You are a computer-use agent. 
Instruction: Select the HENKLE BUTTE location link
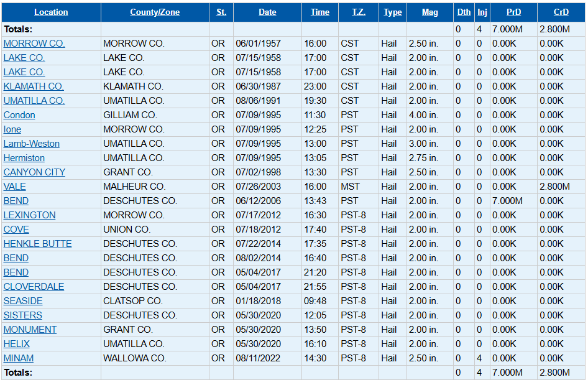(37, 244)
